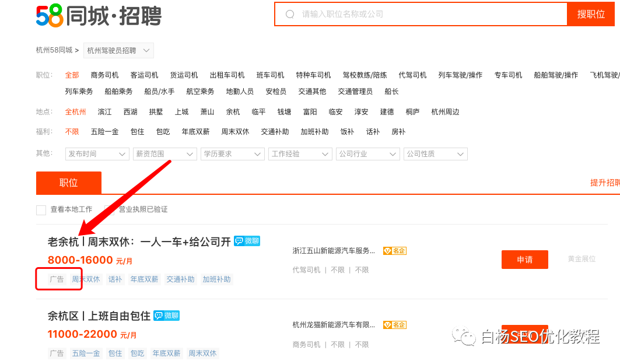Open the 杭州58同城 breadcrumb link
The height and width of the screenshot is (364, 620).
[54, 50]
